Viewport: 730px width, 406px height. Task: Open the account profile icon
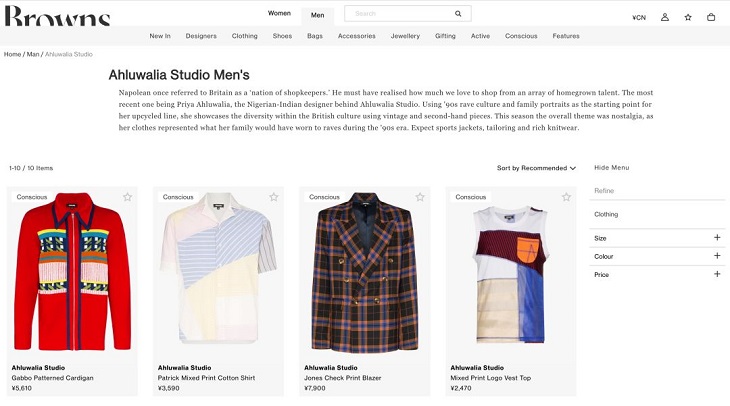[x=665, y=17]
